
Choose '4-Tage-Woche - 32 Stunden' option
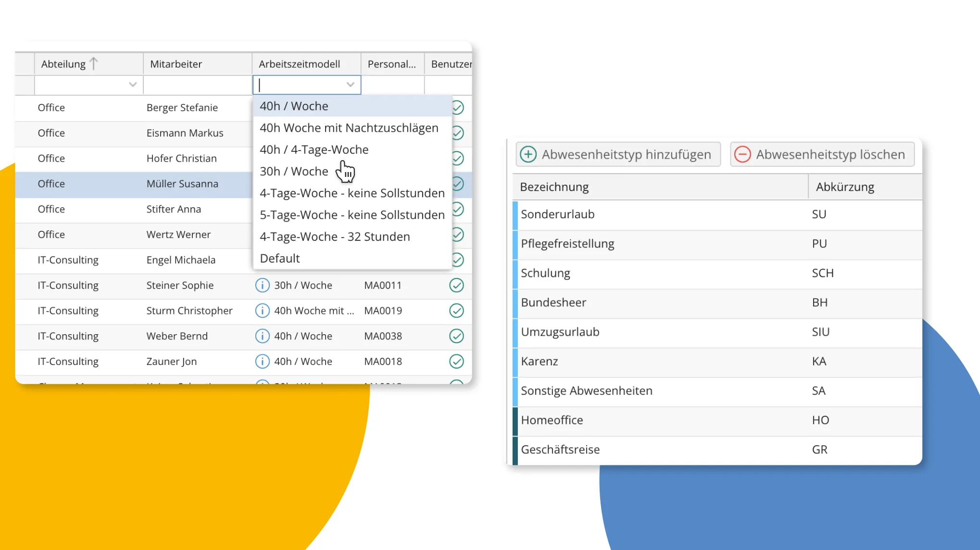[x=352, y=237]
